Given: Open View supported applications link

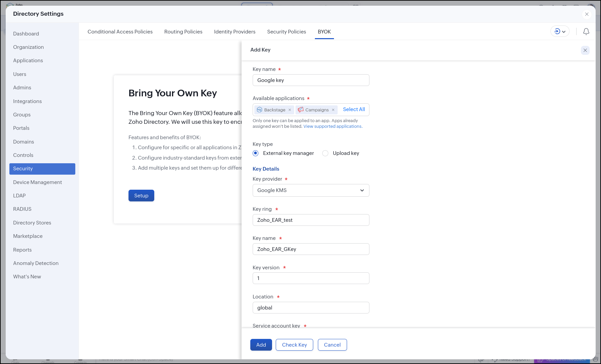Looking at the screenshot, I should coord(333,126).
